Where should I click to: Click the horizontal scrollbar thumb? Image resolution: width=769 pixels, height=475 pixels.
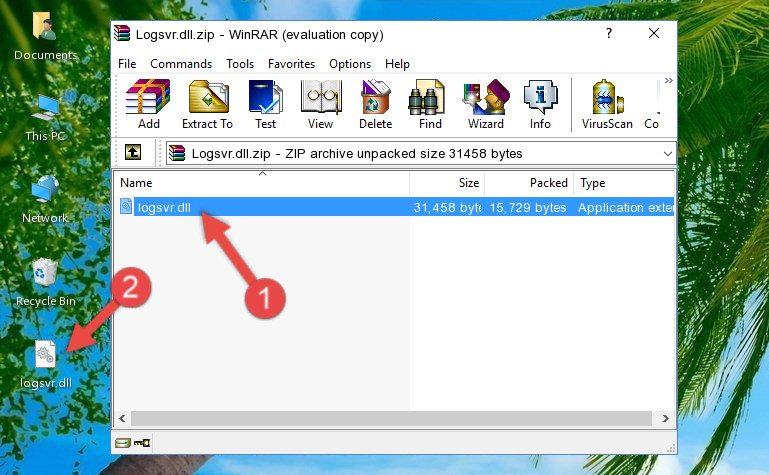tap(391, 418)
